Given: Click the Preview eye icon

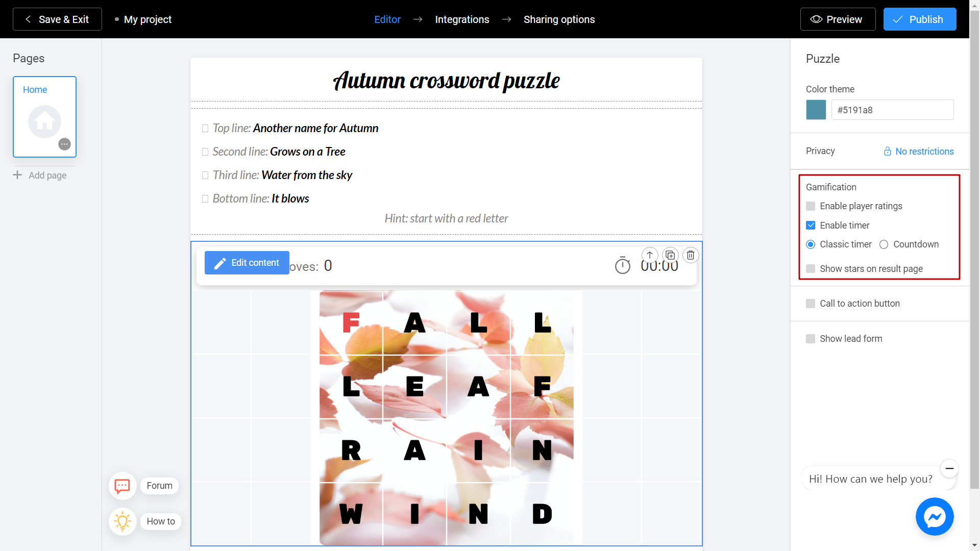Looking at the screenshot, I should click(817, 19).
